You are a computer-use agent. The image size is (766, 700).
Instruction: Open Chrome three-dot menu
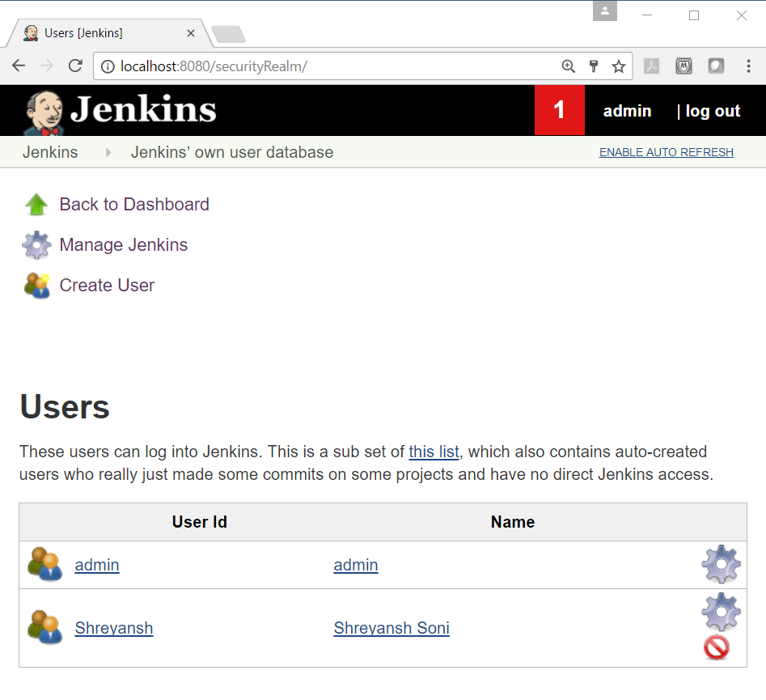(x=748, y=66)
